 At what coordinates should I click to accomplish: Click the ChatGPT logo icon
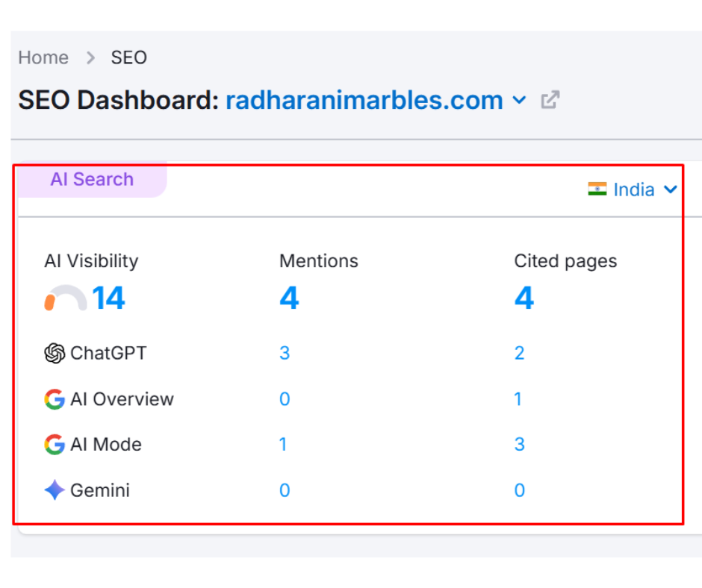tap(53, 352)
